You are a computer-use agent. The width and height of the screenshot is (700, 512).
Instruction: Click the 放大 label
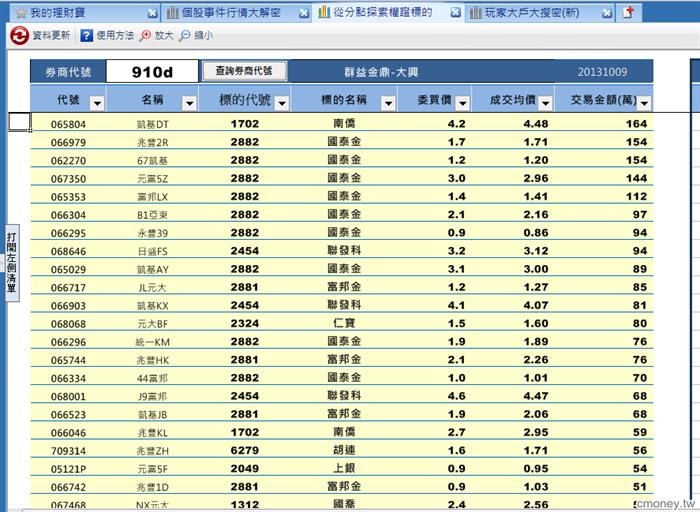(x=164, y=35)
